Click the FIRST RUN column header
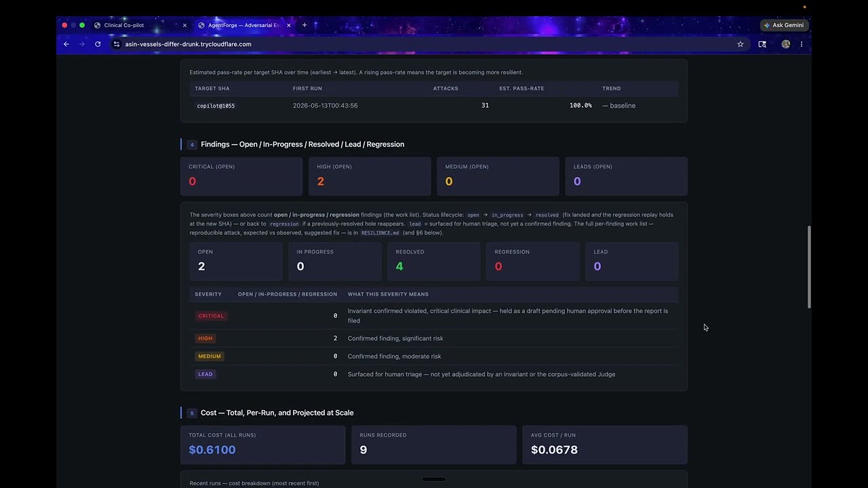Image resolution: width=868 pixels, height=488 pixels. pos(307,88)
